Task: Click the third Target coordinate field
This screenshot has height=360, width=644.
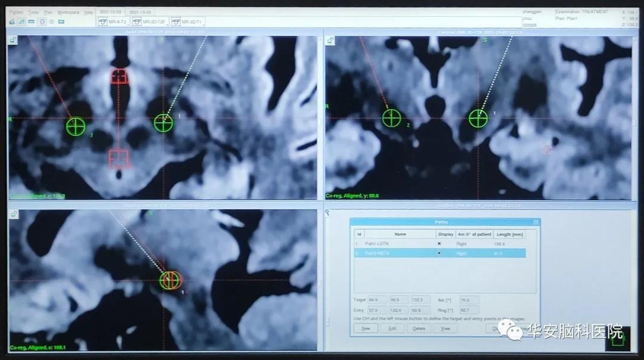Action: tap(420, 300)
